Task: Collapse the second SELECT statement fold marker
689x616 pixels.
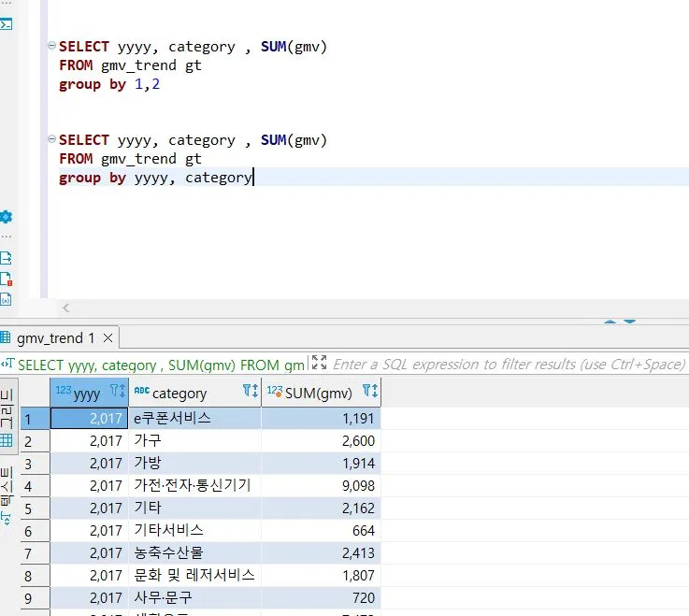Action: (51, 139)
